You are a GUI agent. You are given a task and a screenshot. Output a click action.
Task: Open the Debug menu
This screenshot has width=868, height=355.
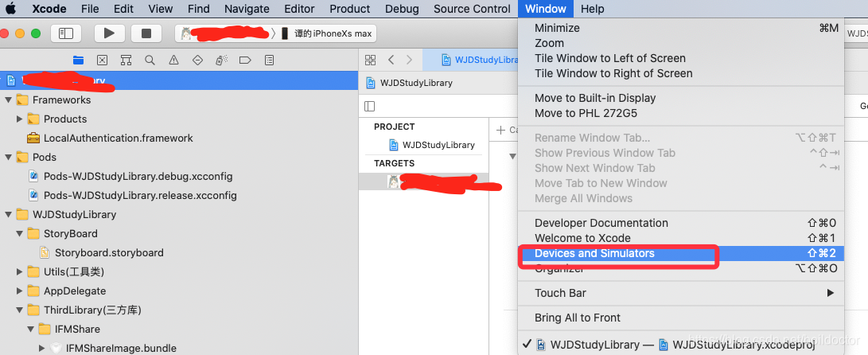pos(402,9)
